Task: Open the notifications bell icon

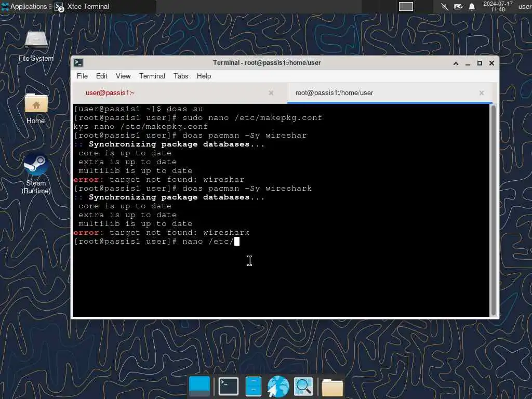Action: 472,6
